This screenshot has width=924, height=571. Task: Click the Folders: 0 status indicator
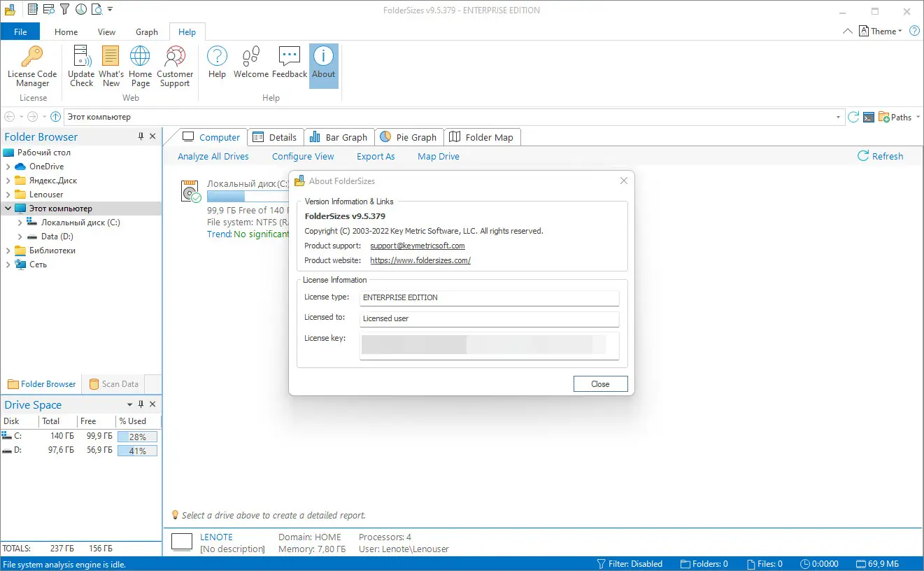(705, 564)
